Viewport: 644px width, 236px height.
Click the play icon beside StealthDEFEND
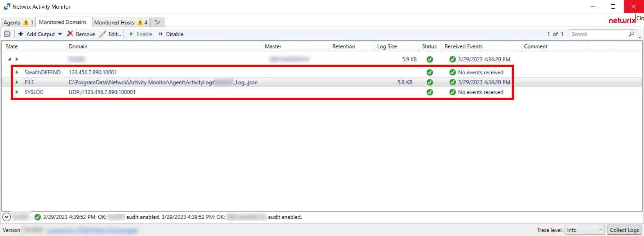17,72
